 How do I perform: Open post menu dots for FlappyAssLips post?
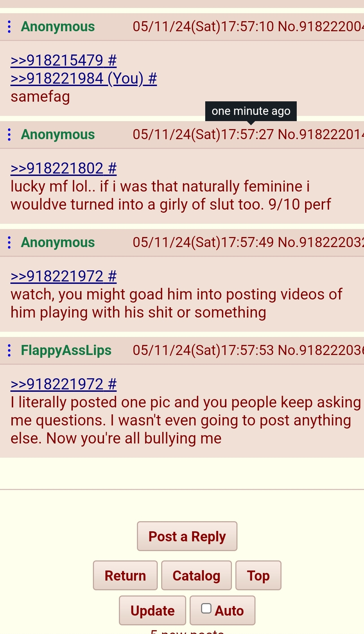(9, 350)
